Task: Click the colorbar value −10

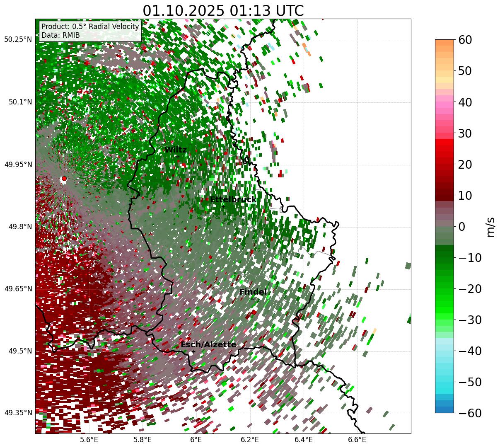Action: (x=470, y=258)
